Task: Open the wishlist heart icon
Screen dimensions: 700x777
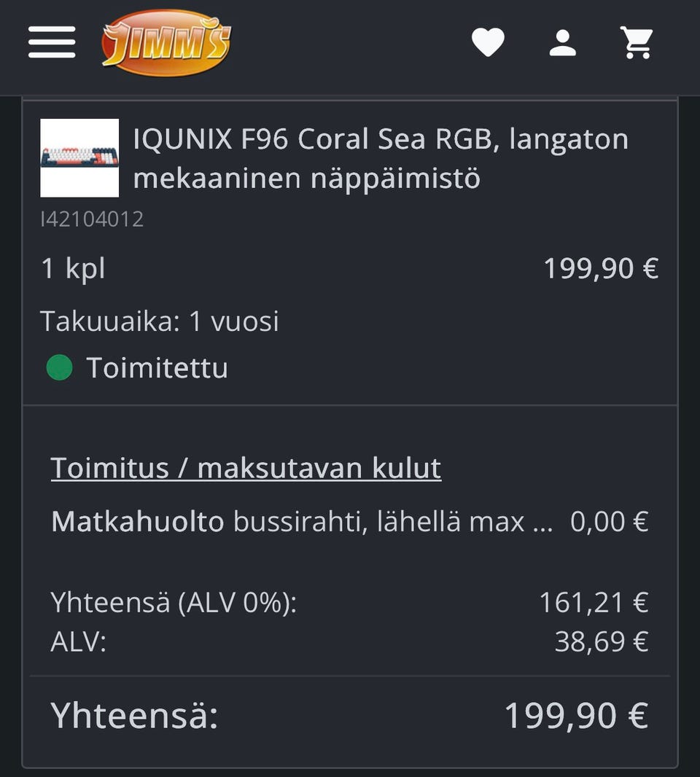Action: tap(488, 42)
